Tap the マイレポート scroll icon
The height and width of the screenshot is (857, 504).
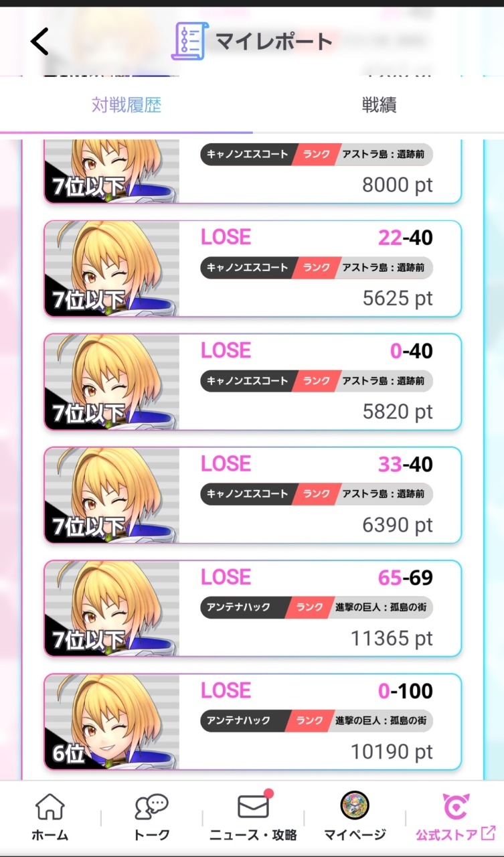[x=189, y=41]
